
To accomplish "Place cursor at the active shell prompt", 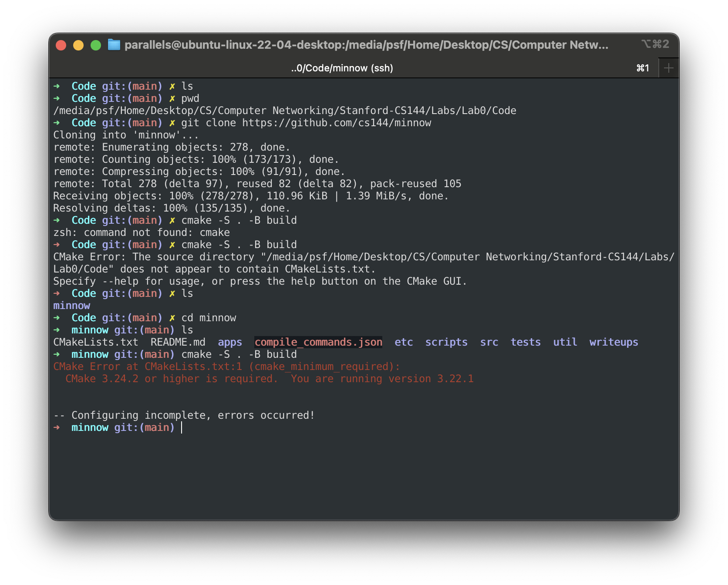I will (x=181, y=427).
